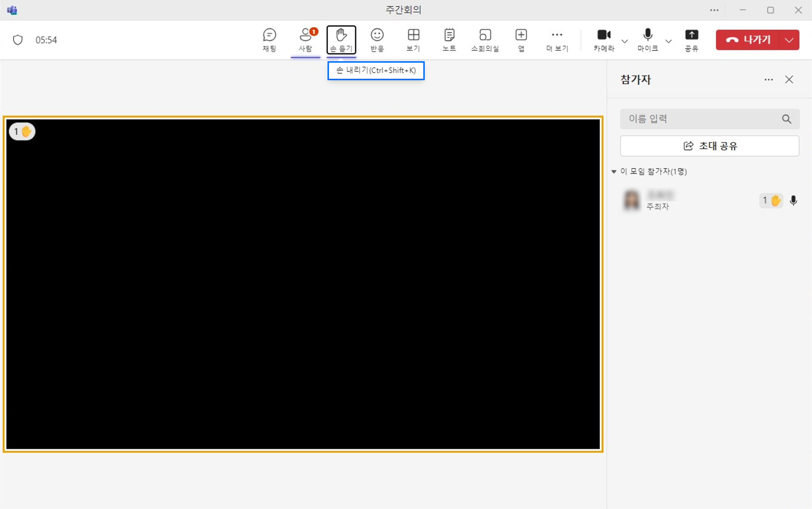Image resolution: width=812 pixels, height=509 pixels.
Task: Mute the 주최자 participant's microphone
Action: [x=794, y=200]
